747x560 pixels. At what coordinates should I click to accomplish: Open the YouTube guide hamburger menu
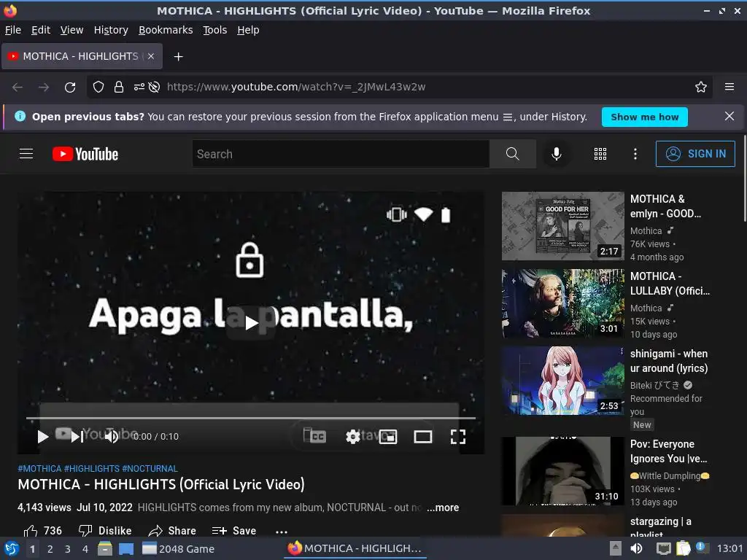tap(26, 154)
